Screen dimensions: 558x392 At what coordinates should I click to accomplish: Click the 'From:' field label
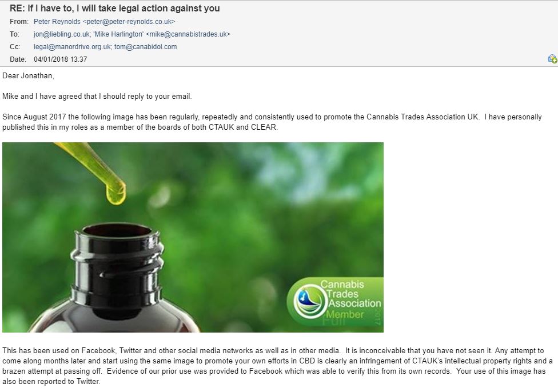[19, 22]
